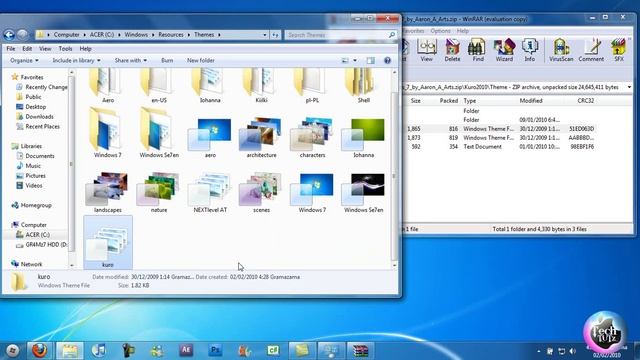Run VirusScan from WinRAR toolbar
The height and width of the screenshot is (360, 640).
[x=561, y=50]
